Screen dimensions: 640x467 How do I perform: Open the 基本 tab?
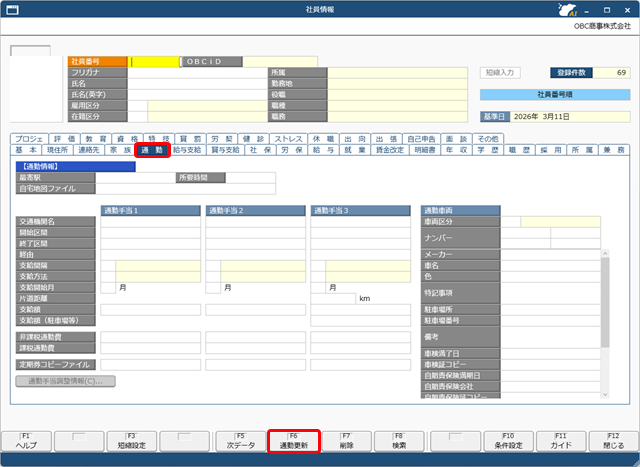25,150
